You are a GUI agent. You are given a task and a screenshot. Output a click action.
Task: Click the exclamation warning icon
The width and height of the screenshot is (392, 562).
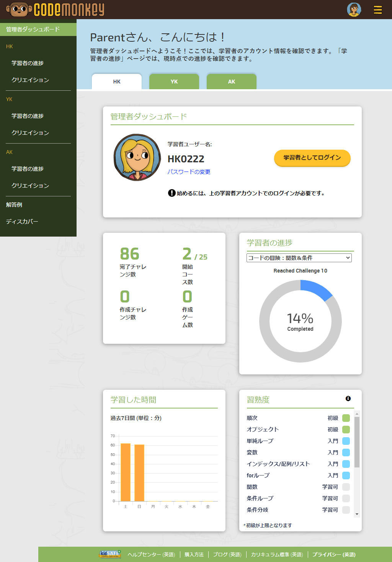171,193
